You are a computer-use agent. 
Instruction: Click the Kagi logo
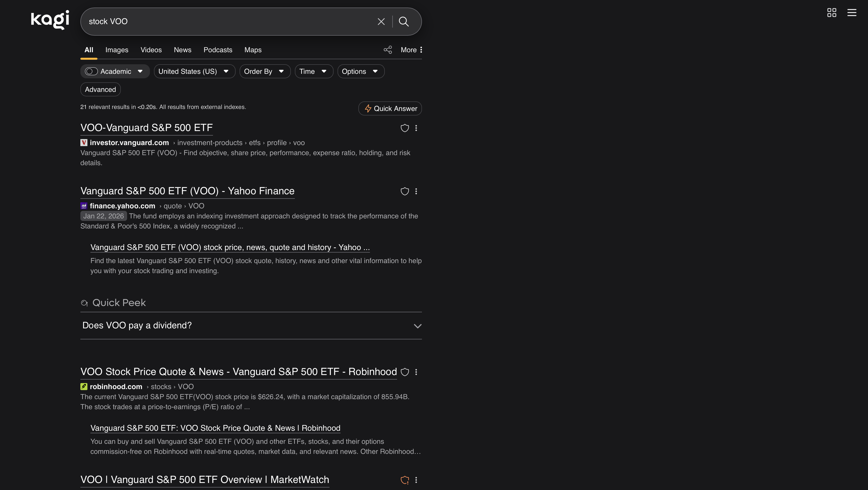[49, 20]
